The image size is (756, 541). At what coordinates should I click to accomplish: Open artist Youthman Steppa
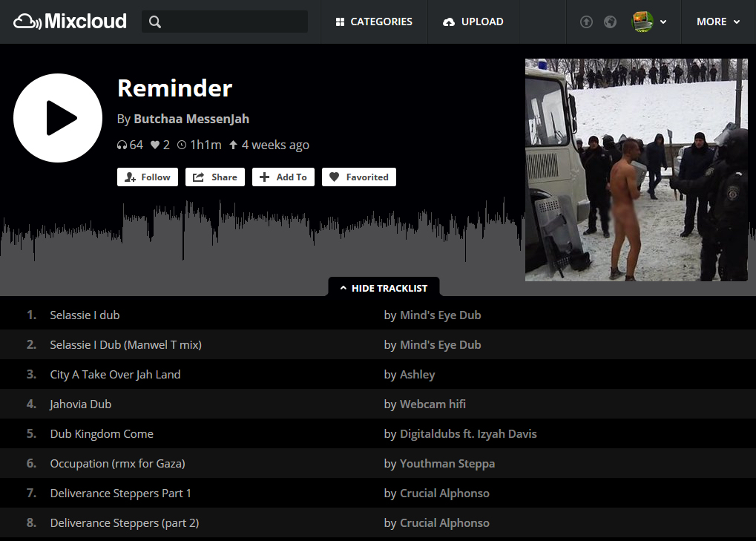(447, 464)
